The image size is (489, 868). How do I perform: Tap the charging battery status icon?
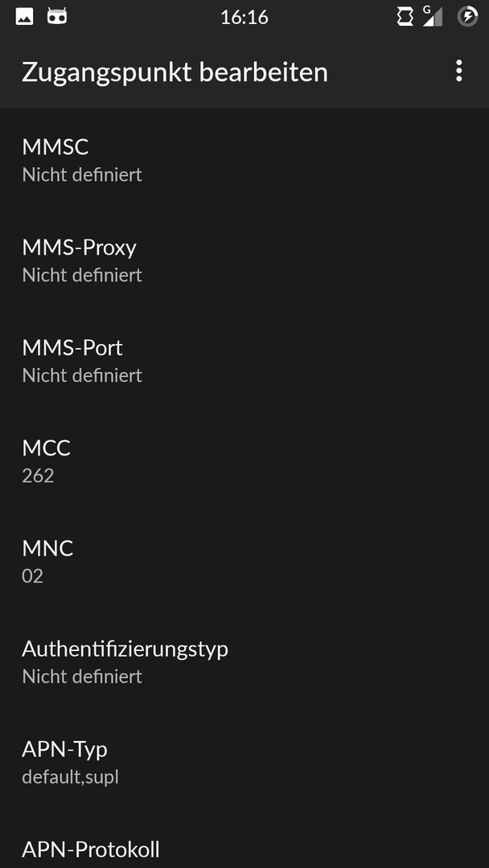coord(467,17)
